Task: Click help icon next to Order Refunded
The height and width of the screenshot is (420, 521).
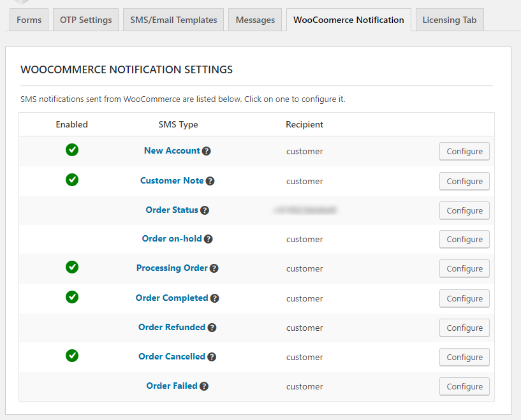Action: coord(212,328)
